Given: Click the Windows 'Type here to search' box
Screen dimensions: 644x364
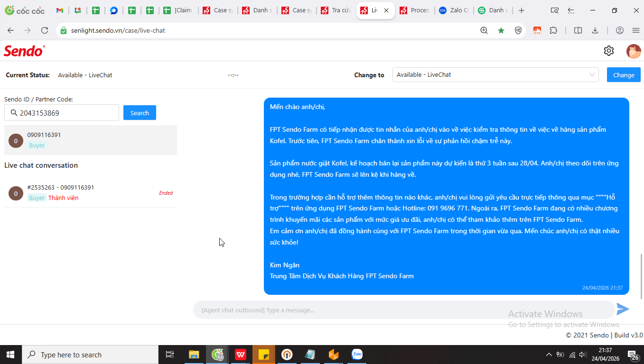Looking at the screenshot, I should tap(90, 355).
